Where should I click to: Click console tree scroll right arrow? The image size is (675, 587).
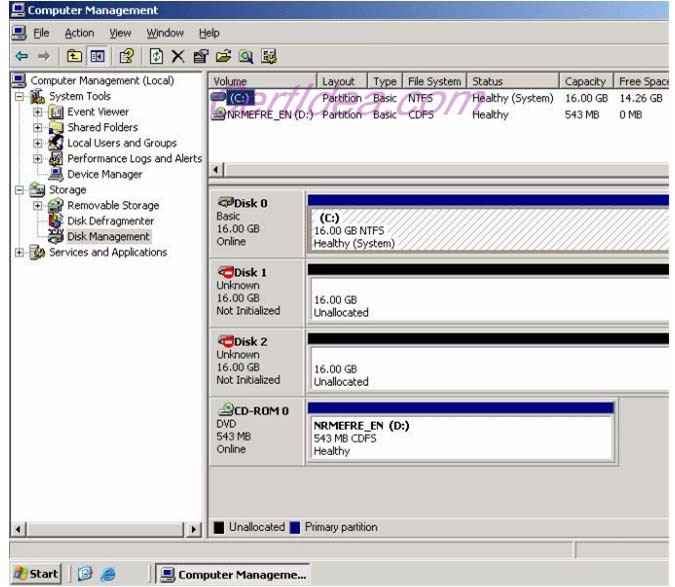pos(193,529)
